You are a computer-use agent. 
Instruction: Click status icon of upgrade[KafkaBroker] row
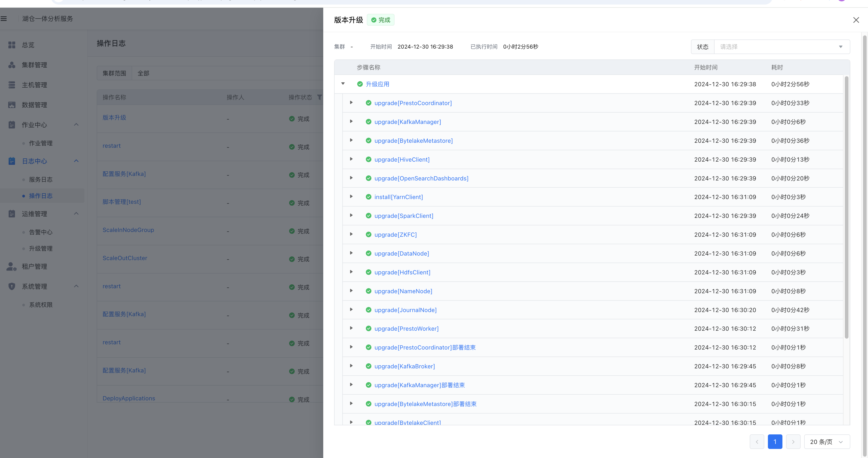click(369, 366)
